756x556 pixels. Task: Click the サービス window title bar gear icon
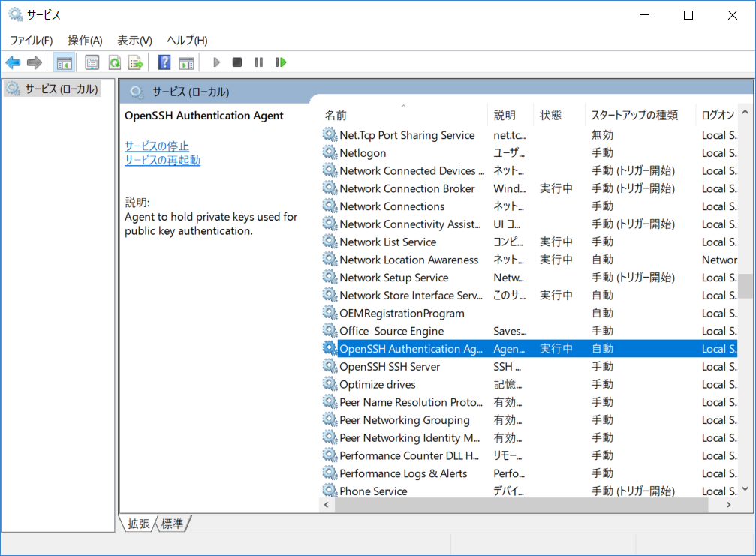click(x=16, y=14)
